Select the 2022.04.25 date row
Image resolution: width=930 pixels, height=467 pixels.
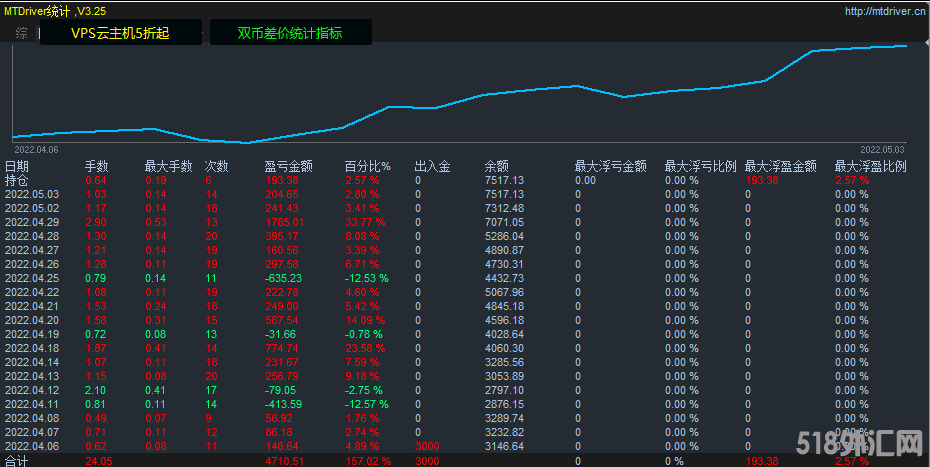32,278
